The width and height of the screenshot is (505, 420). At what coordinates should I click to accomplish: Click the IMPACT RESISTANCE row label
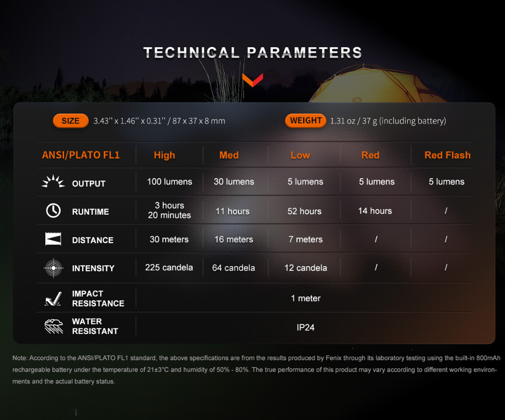point(98,298)
